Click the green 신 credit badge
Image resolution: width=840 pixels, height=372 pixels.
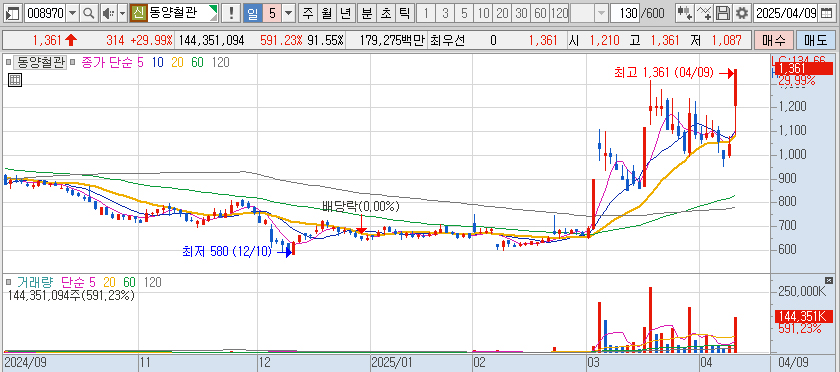[138, 13]
